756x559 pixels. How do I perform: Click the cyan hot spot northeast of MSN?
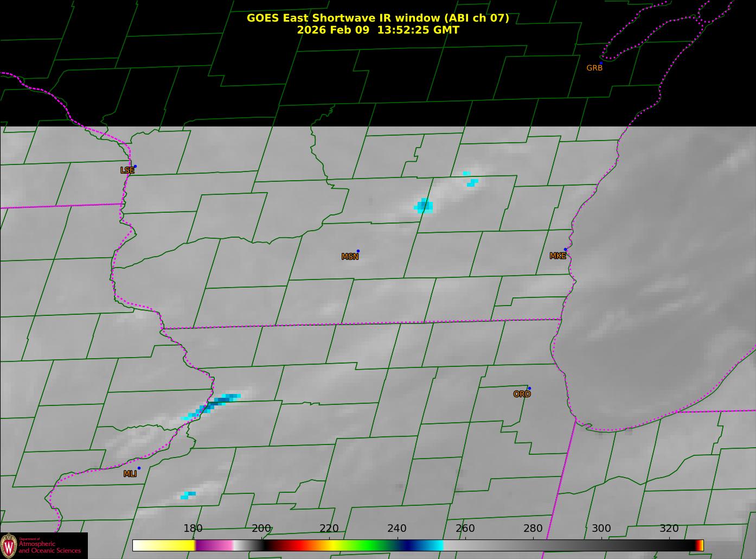click(424, 206)
